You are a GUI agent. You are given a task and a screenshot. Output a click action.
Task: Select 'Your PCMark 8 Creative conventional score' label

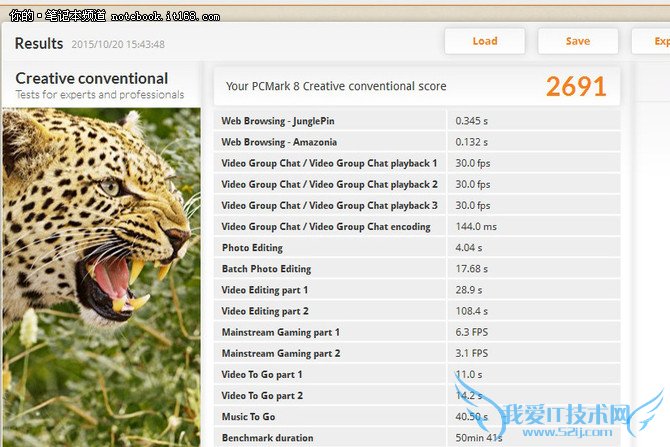click(x=336, y=86)
